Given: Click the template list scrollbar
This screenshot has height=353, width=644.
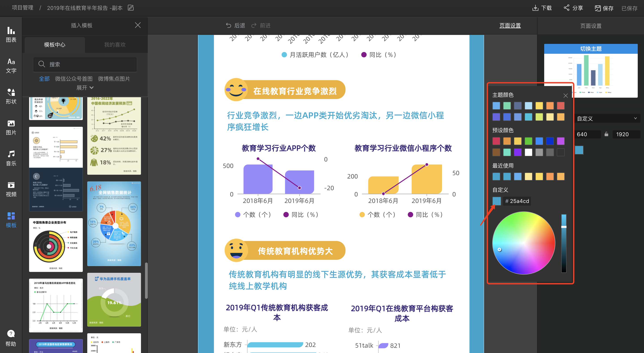Looking at the screenshot, I should coord(146,280).
